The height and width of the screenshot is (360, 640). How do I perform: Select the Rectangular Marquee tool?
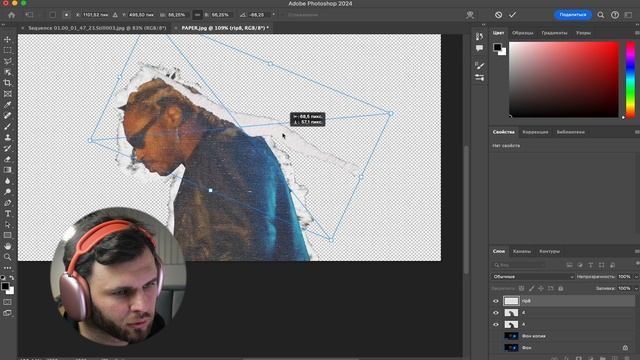click(7, 50)
